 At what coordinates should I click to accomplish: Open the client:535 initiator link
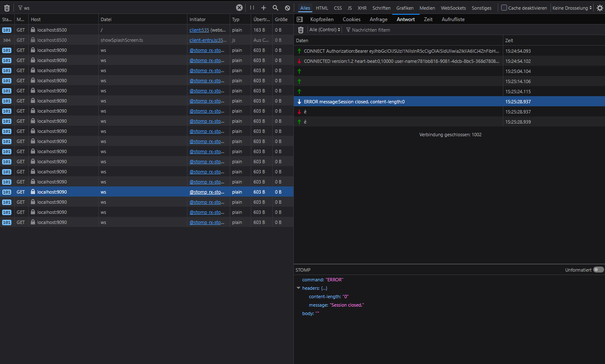(x=199, y=30)
